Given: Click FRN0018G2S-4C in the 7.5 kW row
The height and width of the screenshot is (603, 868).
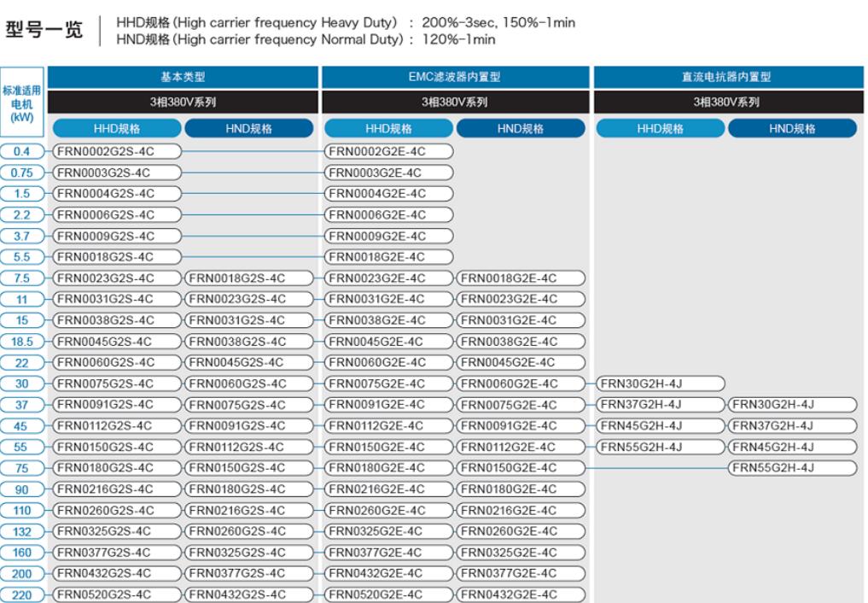Looking at the screenshot, I should pos(248,278).
